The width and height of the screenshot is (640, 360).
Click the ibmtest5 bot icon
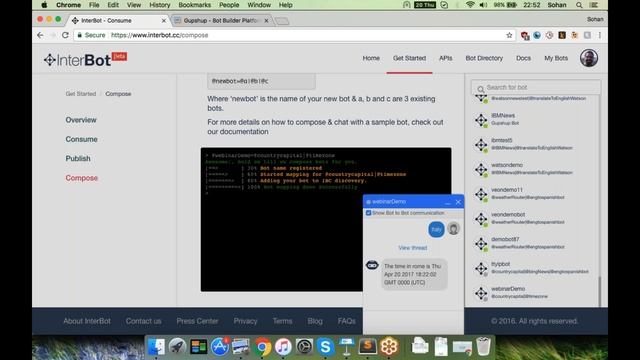pos(481,145)
